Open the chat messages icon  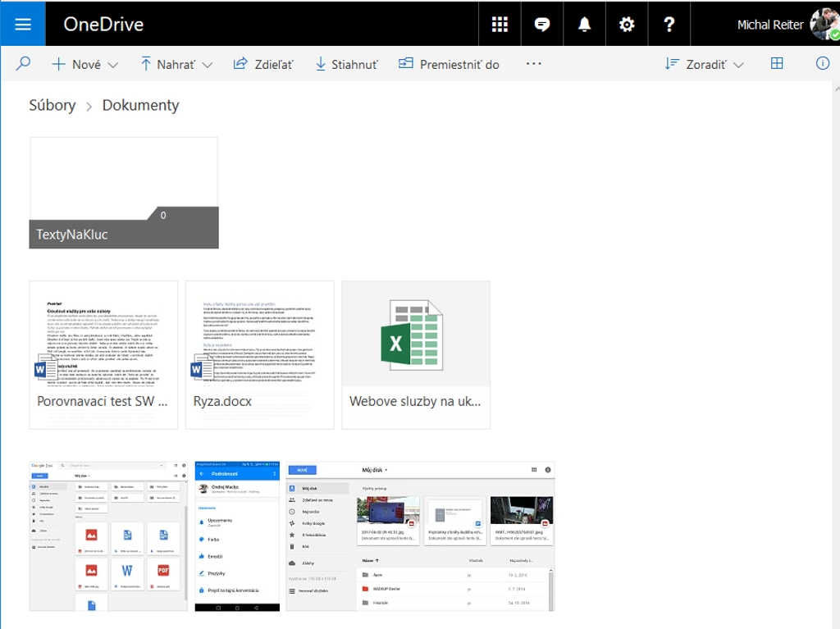click(542, 24)
